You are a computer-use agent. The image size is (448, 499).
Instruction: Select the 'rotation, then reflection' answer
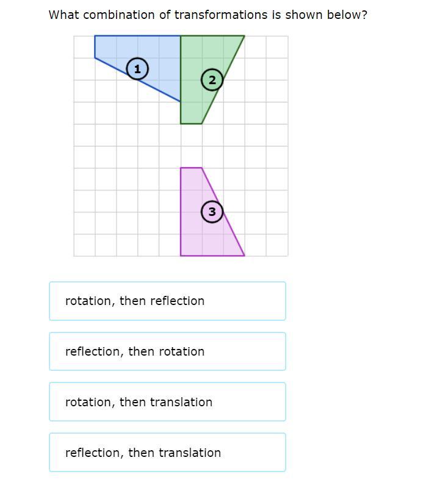167,301
